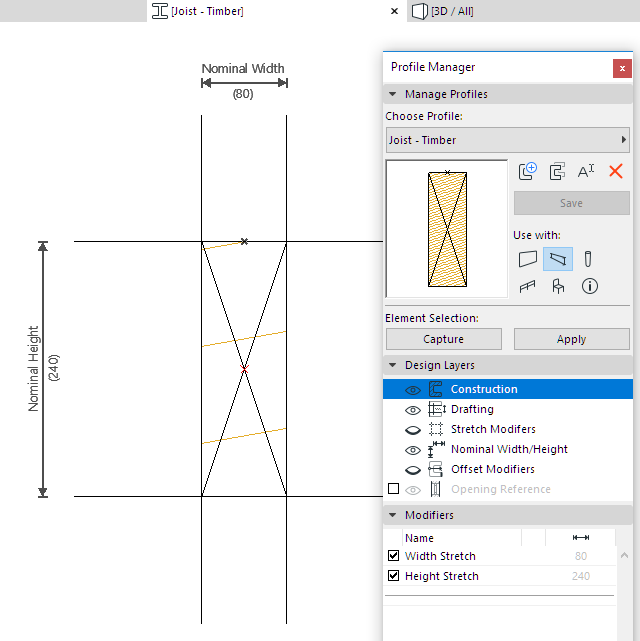Click the Rename Profile icon

[x=586, y=171]
